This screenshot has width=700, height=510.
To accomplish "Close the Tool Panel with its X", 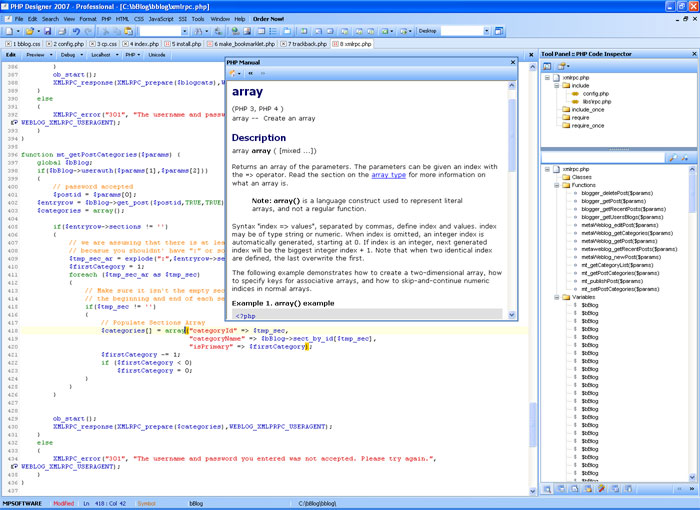I will click(693, 53).
